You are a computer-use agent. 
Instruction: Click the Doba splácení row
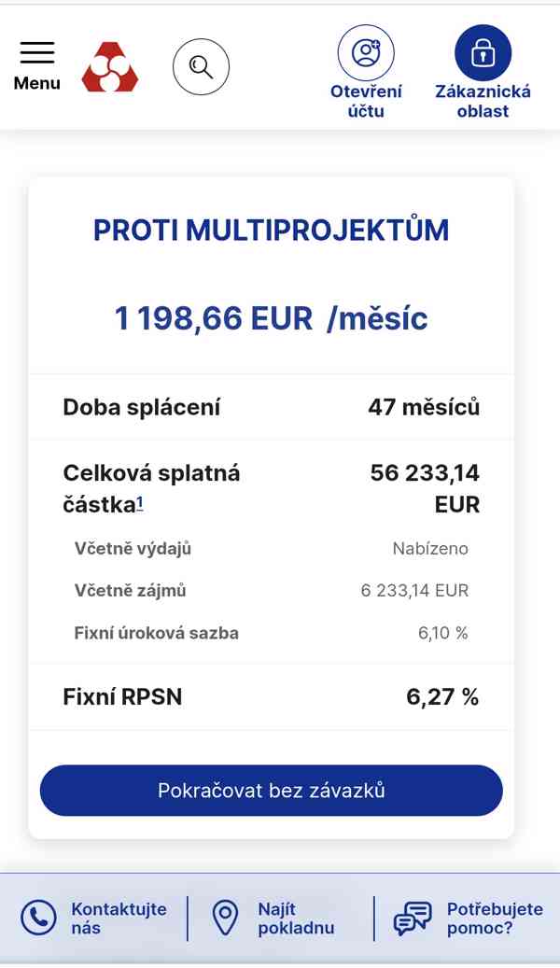point(271,407)
